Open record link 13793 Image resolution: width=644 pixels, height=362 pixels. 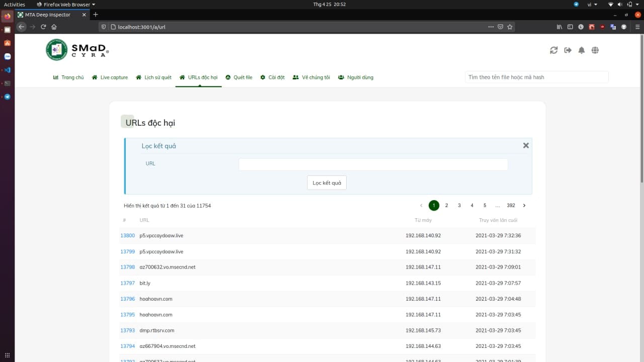tap(128, 330)
